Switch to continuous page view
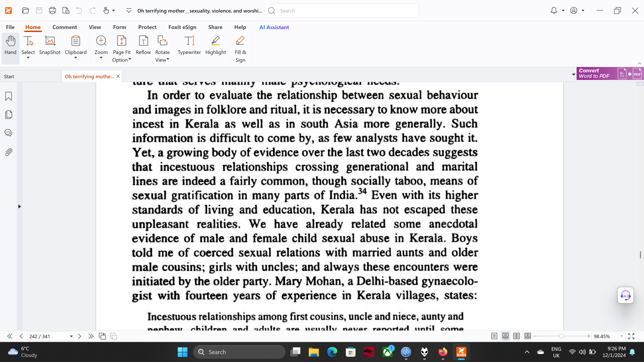644x362 pixels. 505,336
